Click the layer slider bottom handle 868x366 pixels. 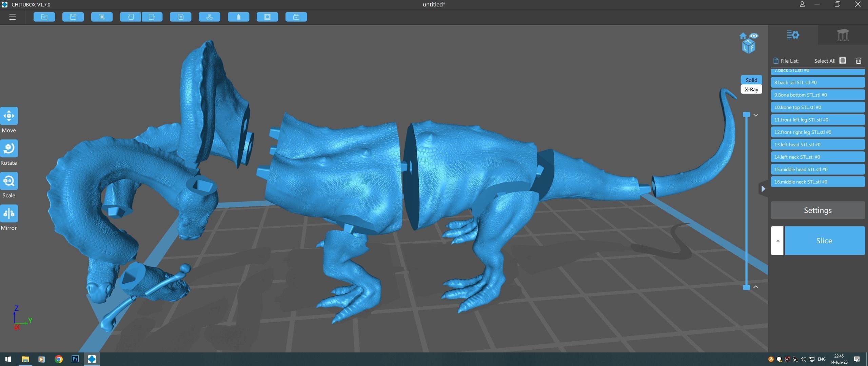click(746, 287)
